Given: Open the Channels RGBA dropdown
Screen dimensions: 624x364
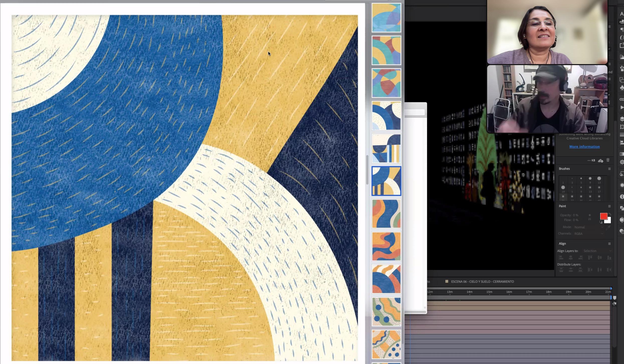Looking at the screenshot, I should (x=588, y=234).
